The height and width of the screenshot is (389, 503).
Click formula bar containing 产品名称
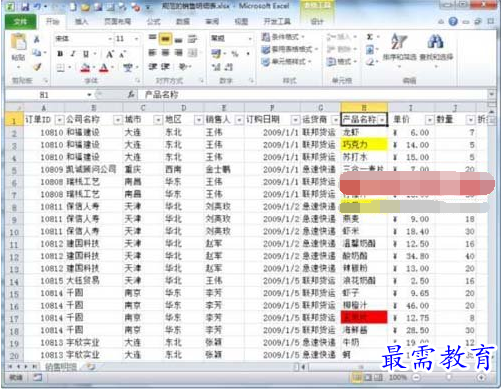tap(313, 95)
